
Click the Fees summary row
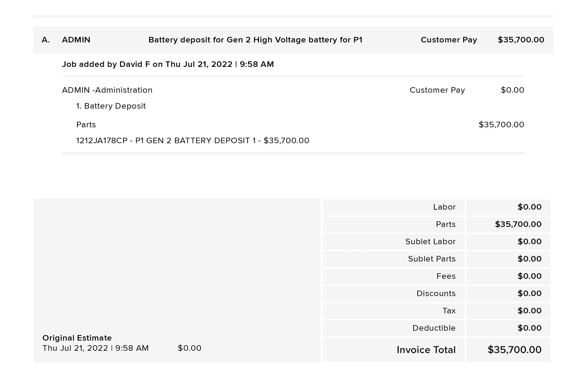point(437,276)
